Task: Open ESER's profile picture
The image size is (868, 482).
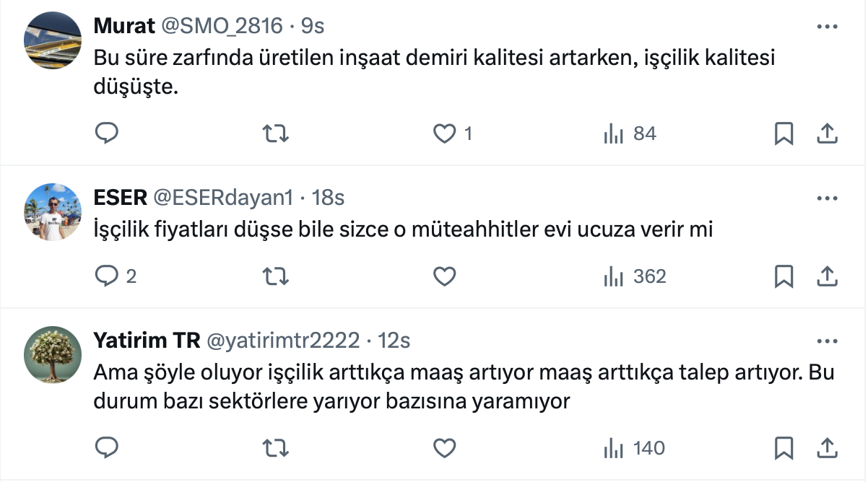Action: (x=52, y=212)
